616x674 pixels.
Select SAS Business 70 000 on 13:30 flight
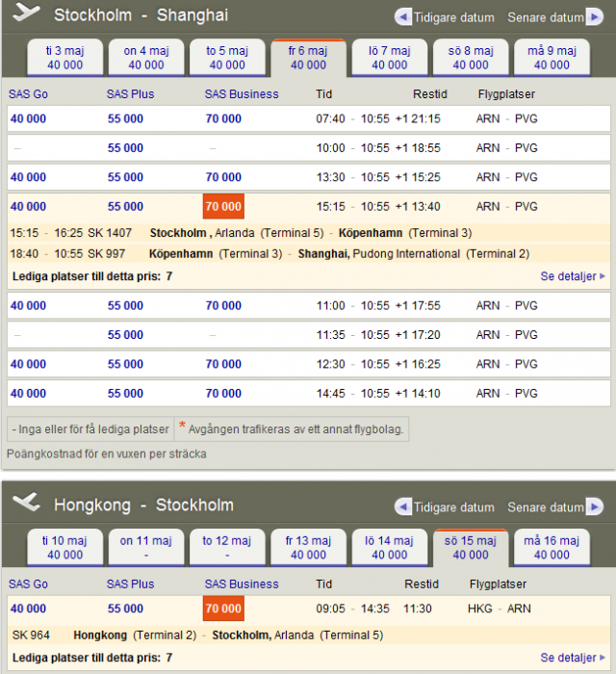(x=223, y=177)
